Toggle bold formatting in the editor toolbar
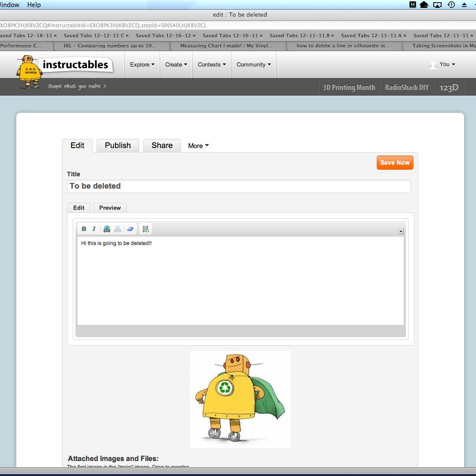The image size is (476, 476). click(84, 228)
